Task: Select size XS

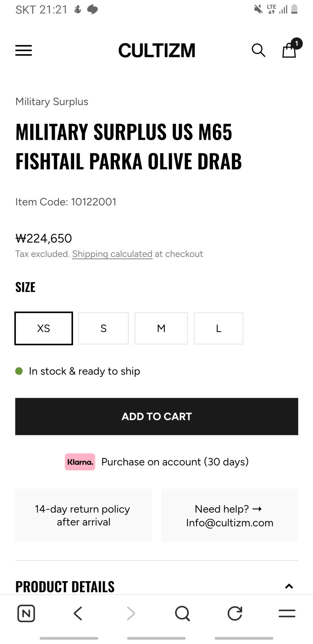Action: pyautogui.click(x=44, y=328)
